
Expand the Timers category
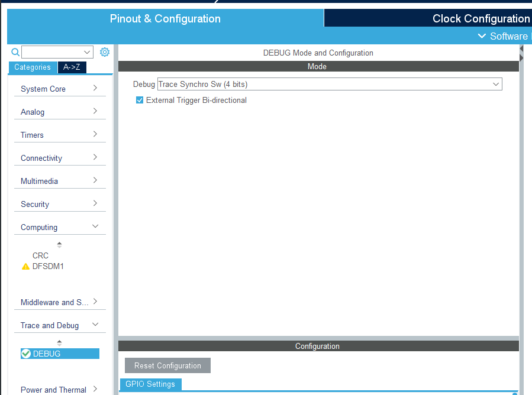click(x=60, y=135)
